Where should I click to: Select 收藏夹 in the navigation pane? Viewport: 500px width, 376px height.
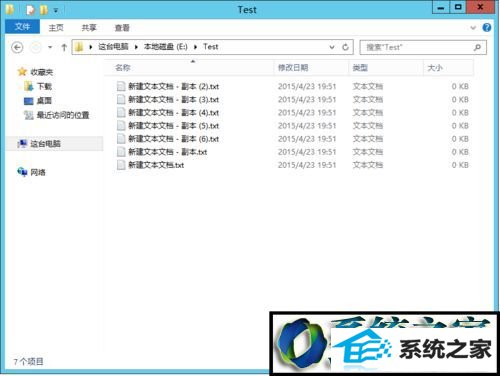(x=41, y=72)
